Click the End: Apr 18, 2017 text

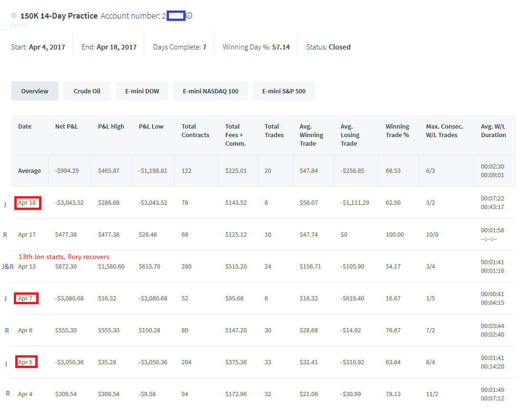109,47
